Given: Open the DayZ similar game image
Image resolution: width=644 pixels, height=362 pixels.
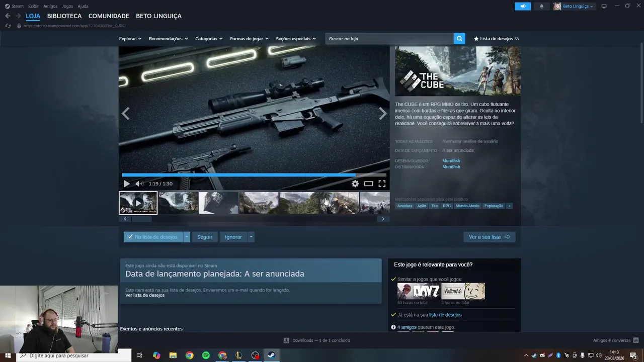Looking at the screenshot, I should pos(419,291).
